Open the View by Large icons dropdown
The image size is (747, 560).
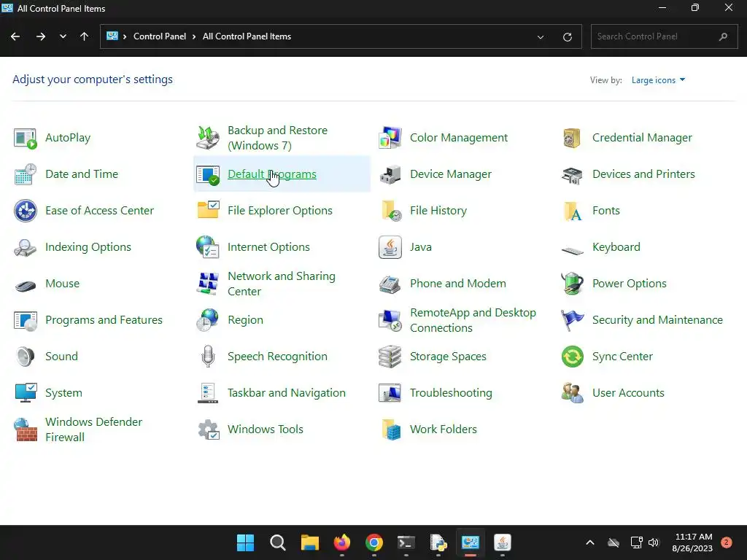click(x=658, y=80)
